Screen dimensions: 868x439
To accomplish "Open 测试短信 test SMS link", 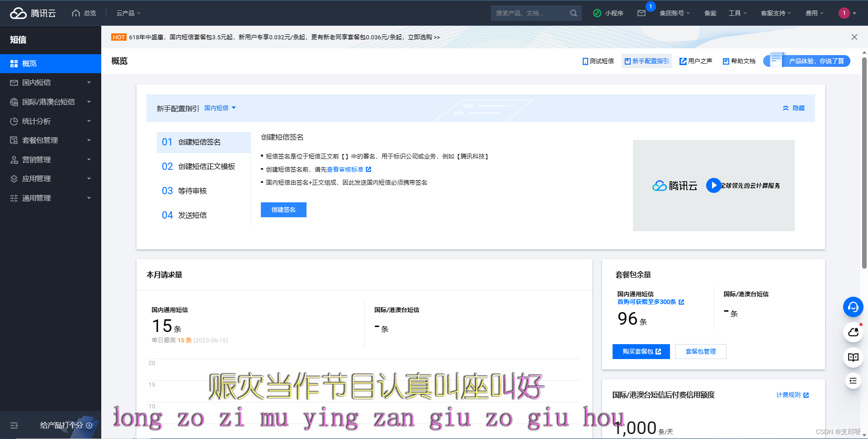I will [x=598, y=61].
